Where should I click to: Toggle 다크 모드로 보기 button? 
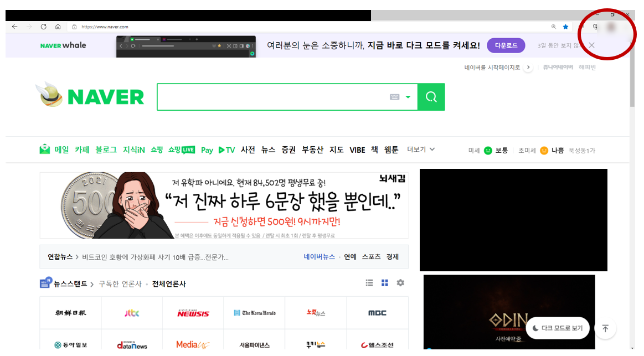click(x=558, y=328)
